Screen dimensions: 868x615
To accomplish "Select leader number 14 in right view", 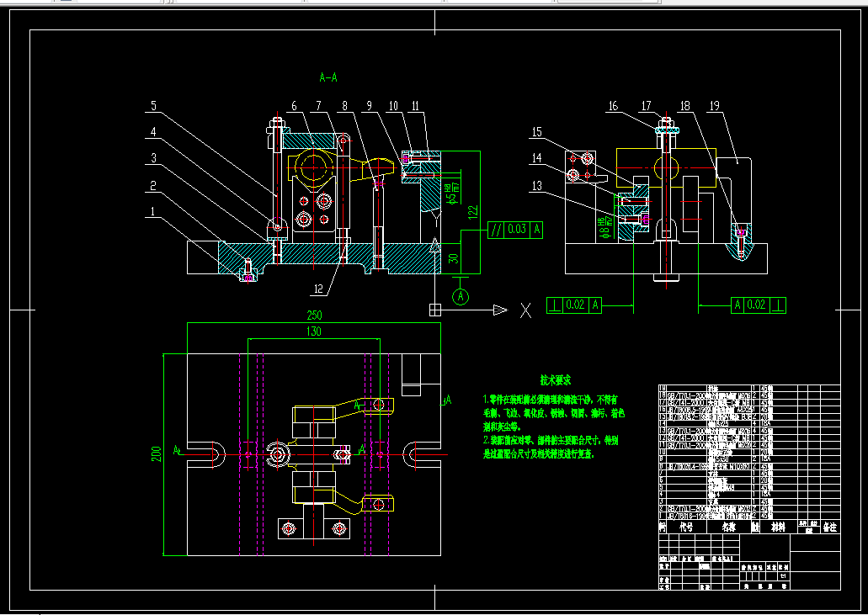I will pyautogui.click(x=537, y=158).
